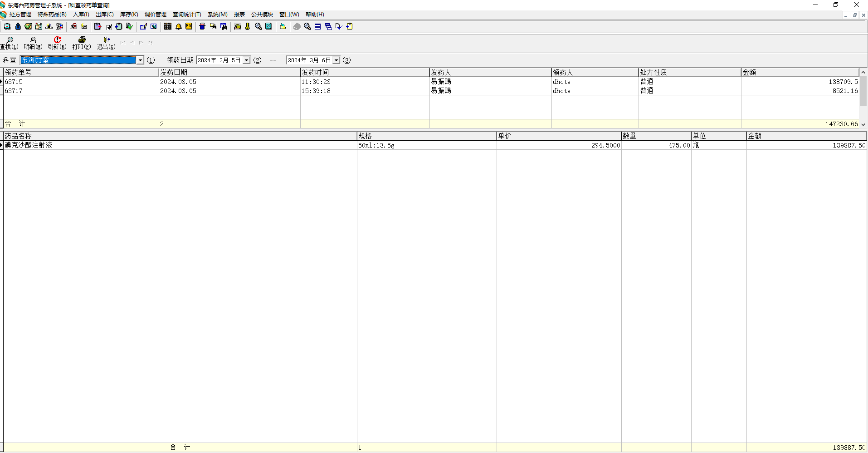
Task: Open the 出库(C) menu
Action: click(105, 15)
